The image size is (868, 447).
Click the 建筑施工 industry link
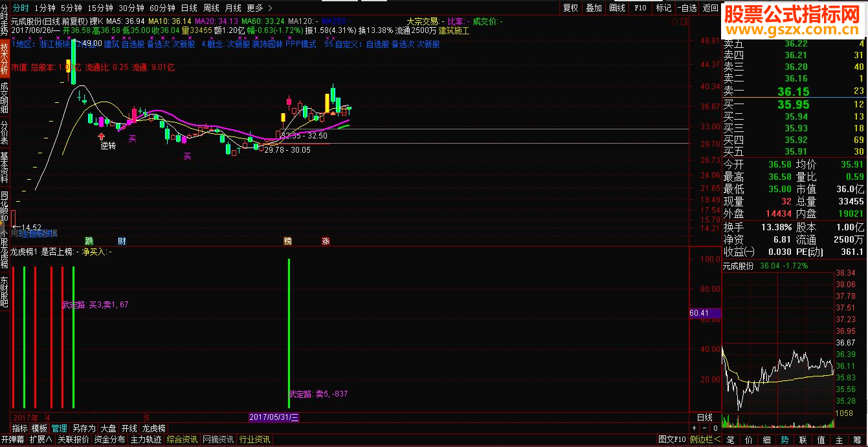coord(454,30)
